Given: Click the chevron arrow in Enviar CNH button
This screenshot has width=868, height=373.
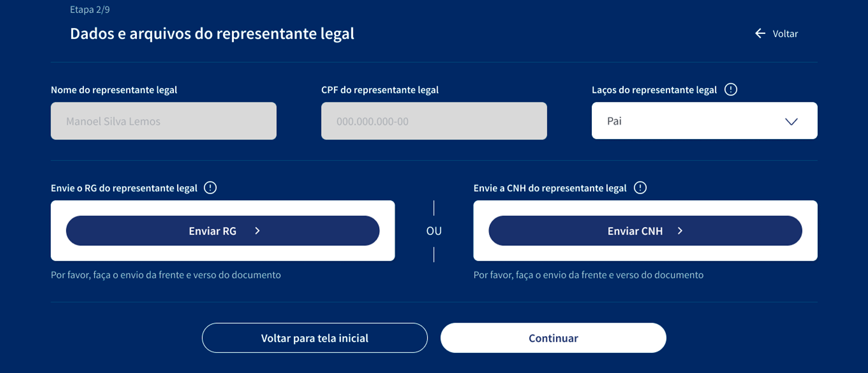Looking at the screenshot, I should click(x=680, y=231).
